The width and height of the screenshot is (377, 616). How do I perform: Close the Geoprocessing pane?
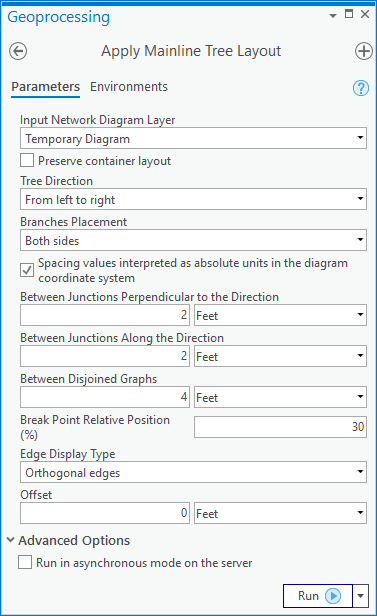tap(365, 14)
